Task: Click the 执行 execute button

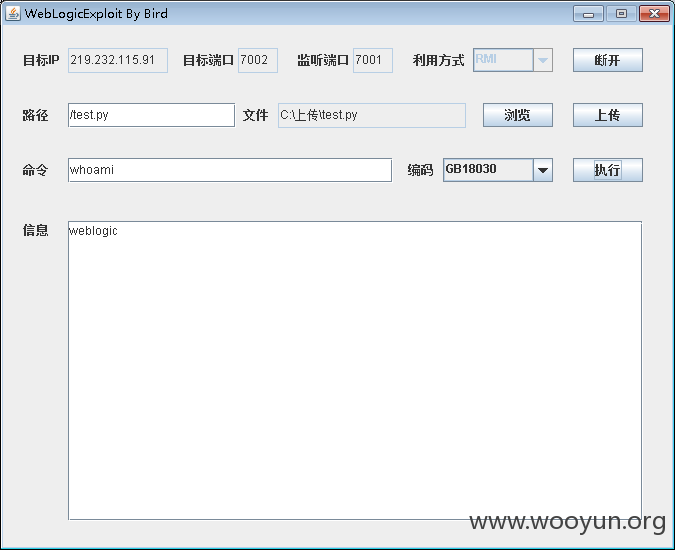Action: 607,170
